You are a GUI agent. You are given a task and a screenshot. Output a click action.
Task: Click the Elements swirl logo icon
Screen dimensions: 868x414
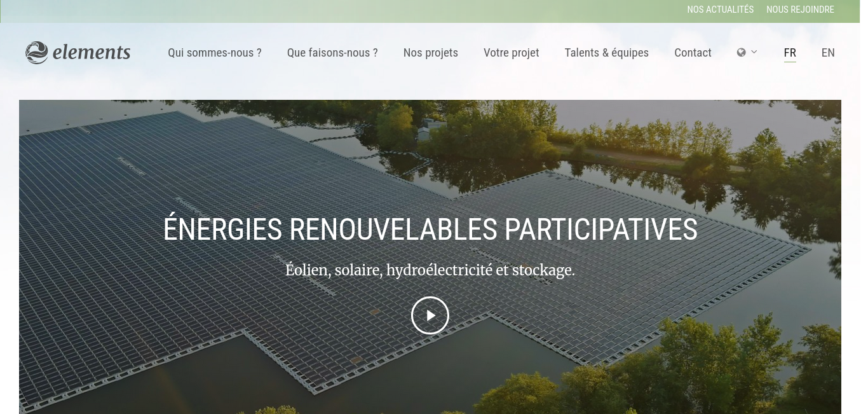[x=37, y=53]
